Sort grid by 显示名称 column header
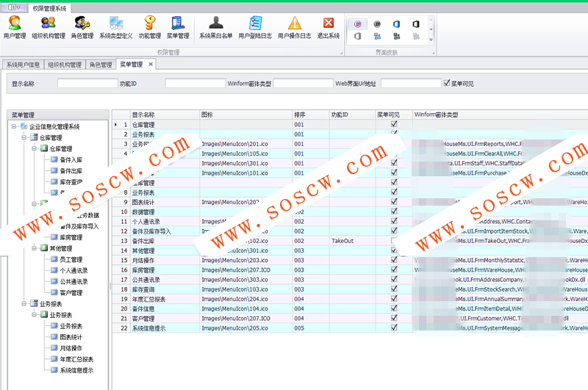Image resolution: width=588 pixels, height=390 pixels. tap(165, 115)
